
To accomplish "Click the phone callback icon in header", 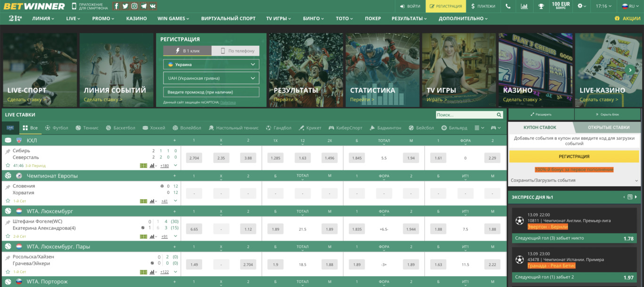I will (508, 6).
